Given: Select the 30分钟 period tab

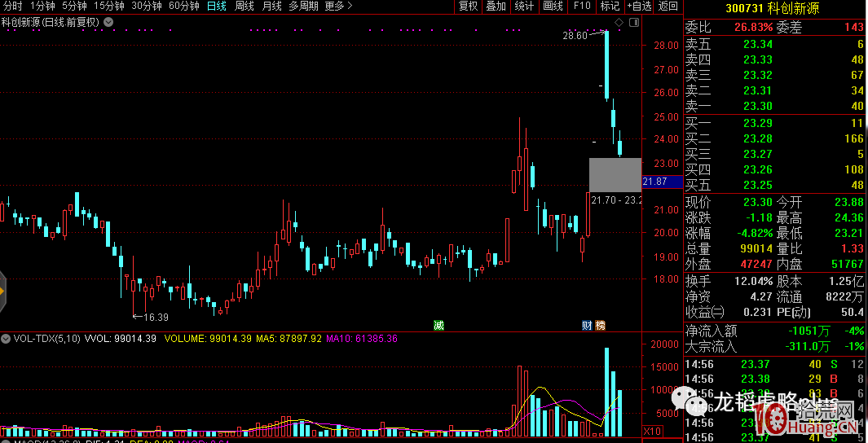Looking at the screenshot, I should pyautogui.click(x=147, y=7).
